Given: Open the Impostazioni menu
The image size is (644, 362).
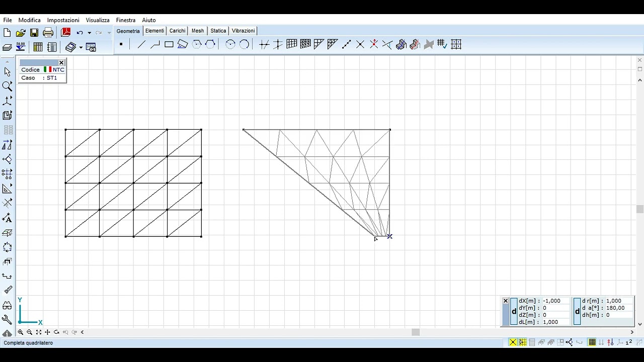Looking at the screenshot, I should (63, 20).
